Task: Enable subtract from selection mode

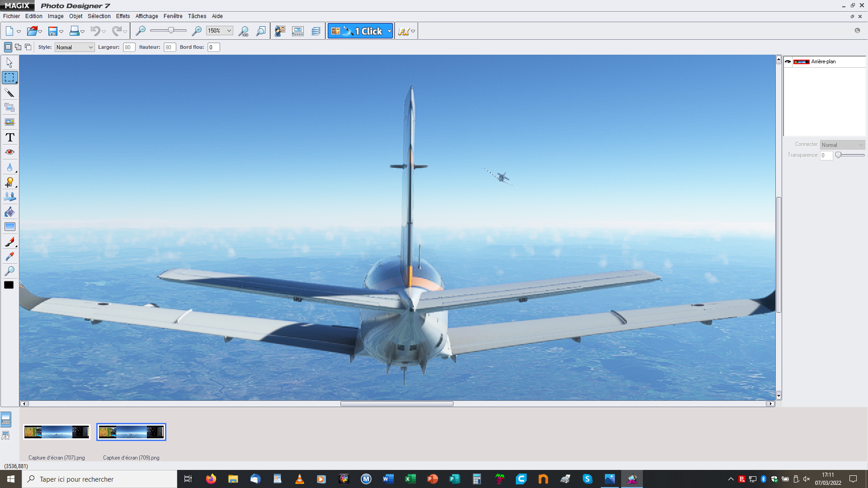Action: 28,47
